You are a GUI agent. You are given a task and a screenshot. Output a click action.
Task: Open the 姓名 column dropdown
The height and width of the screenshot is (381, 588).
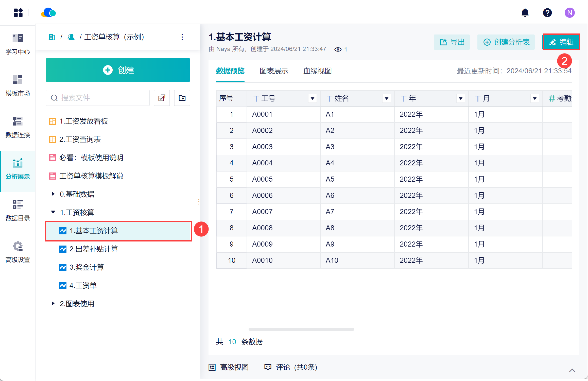(386, 98)
